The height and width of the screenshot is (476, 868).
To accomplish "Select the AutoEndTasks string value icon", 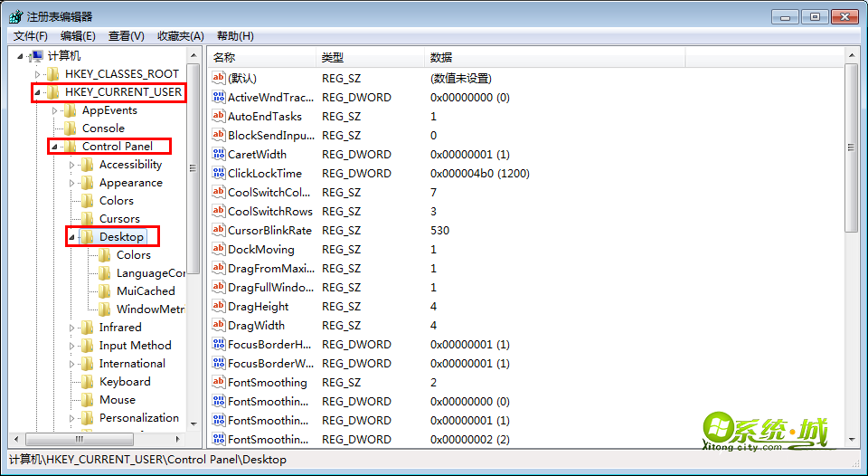I will [218, 117].
